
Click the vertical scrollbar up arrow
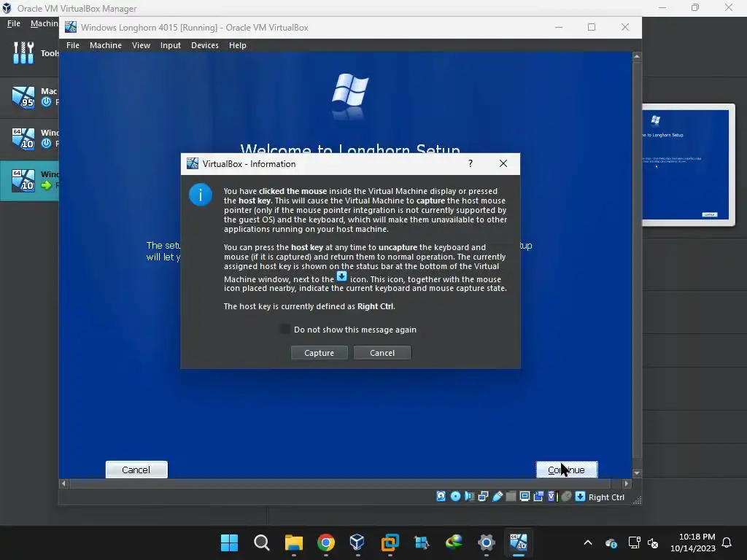(637, 56)
